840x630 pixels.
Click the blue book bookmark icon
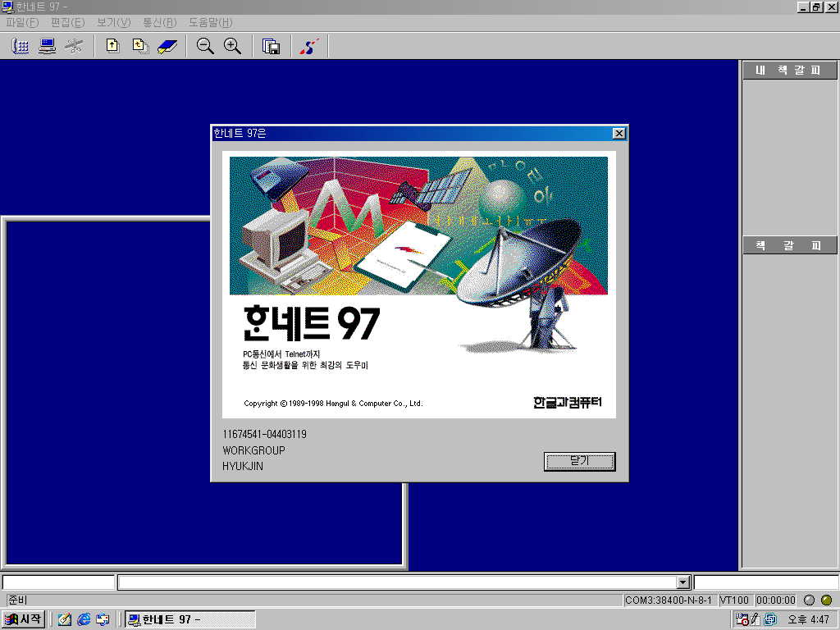(167, 46)
